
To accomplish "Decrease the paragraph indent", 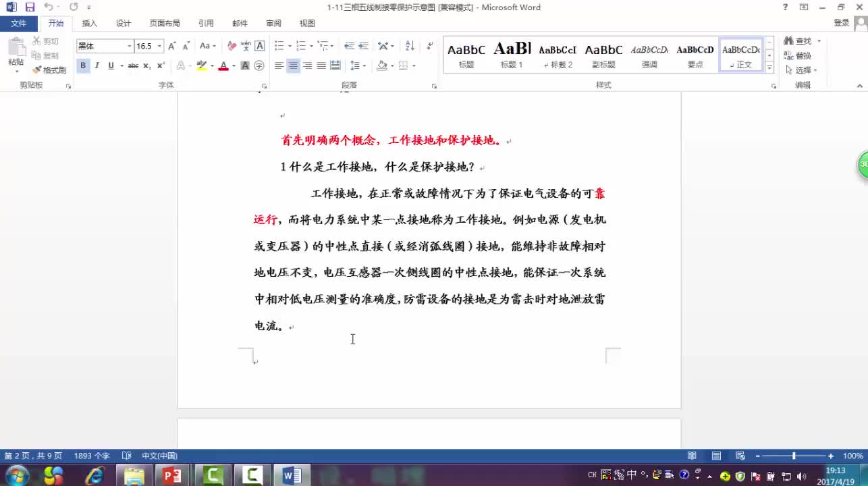I will tap(349, 46).
